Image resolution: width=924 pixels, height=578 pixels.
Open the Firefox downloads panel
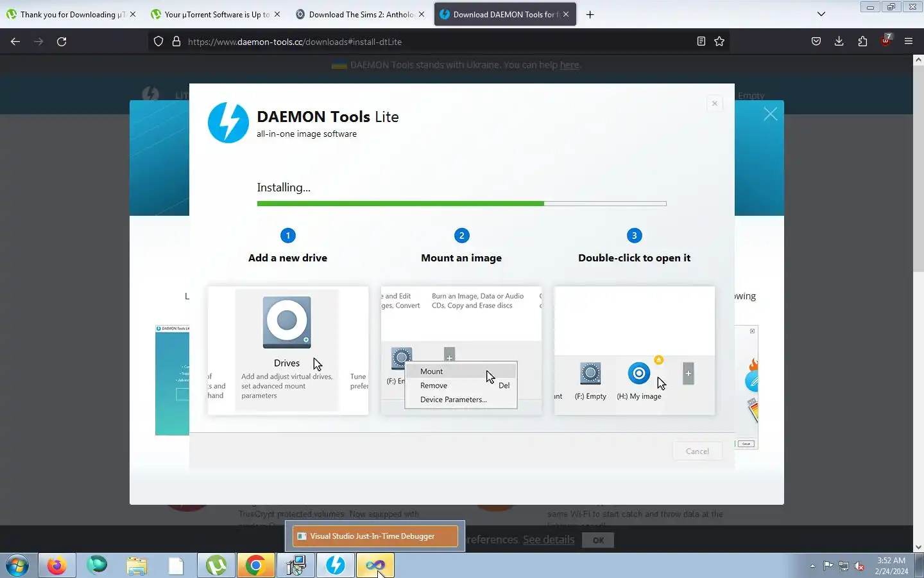[839, 41]
